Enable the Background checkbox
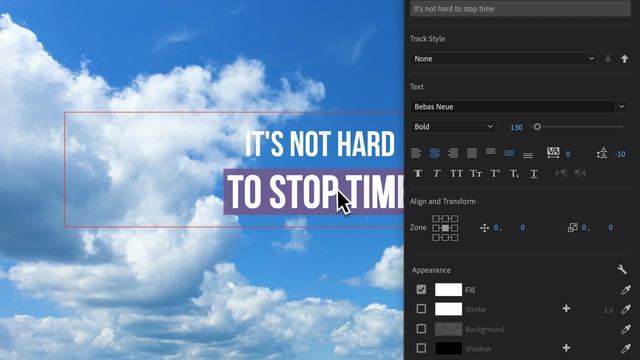 coord(421,329)
